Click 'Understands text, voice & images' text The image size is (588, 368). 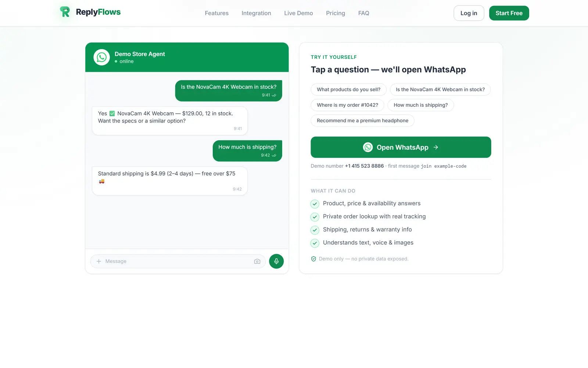click(368, 243)
